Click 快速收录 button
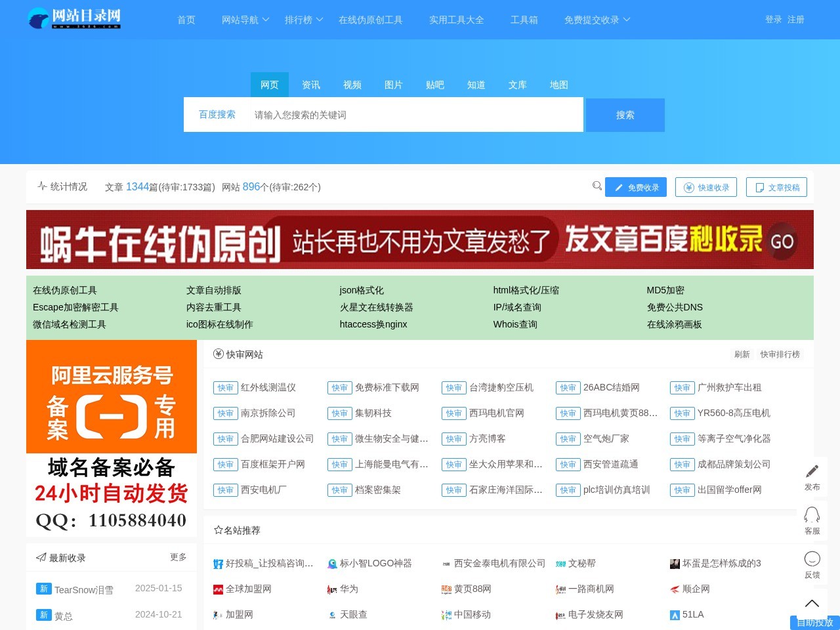 (x=706, y=187)
